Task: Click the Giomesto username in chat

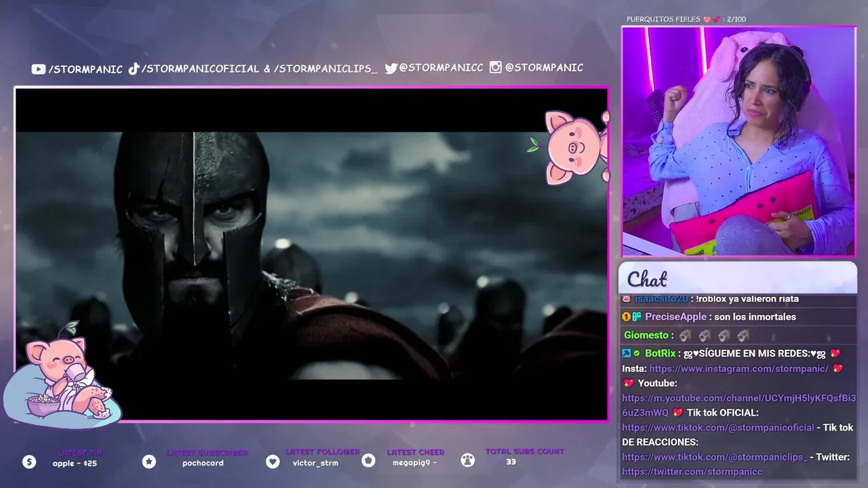Action: (x=646, y=335)
